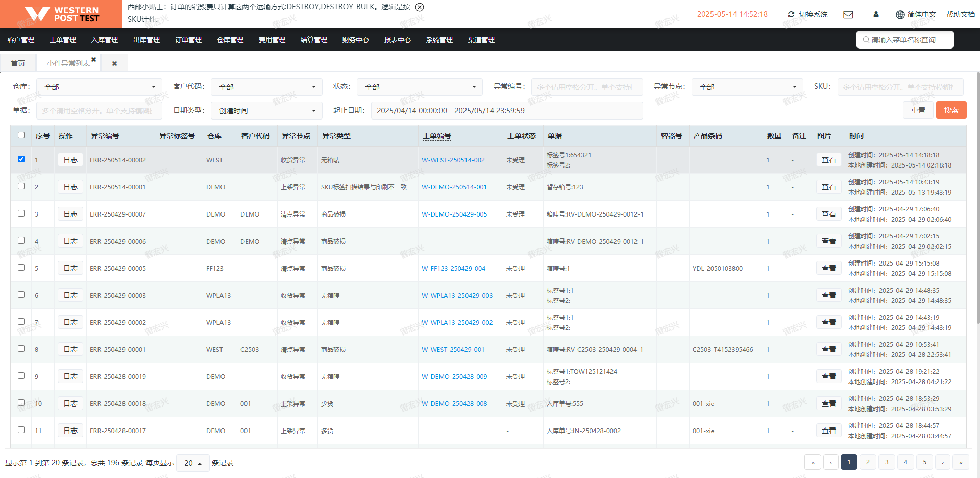980x478 pixels.
Task: Open work order W-WPLA13-250429-003 link
Action: pyautogui.click(x=457, y=295)
